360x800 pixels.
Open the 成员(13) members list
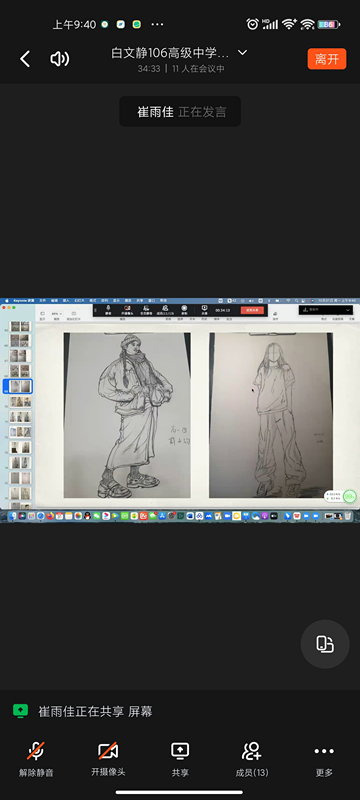point(252,759)
